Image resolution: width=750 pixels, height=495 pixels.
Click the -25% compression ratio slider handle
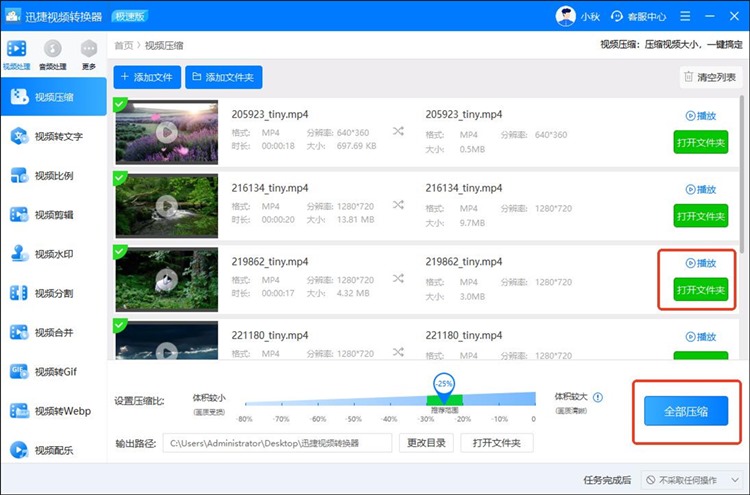(x=444, y=386)
